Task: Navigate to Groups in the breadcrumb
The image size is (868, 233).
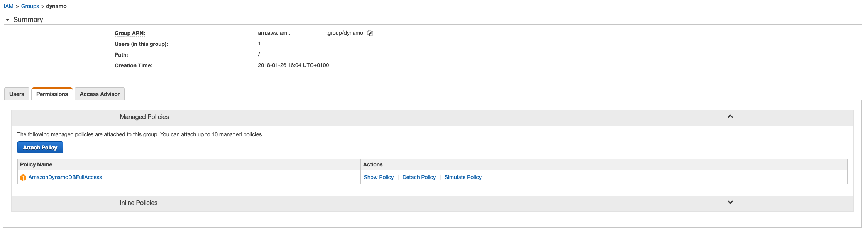Action: point(30,6)
